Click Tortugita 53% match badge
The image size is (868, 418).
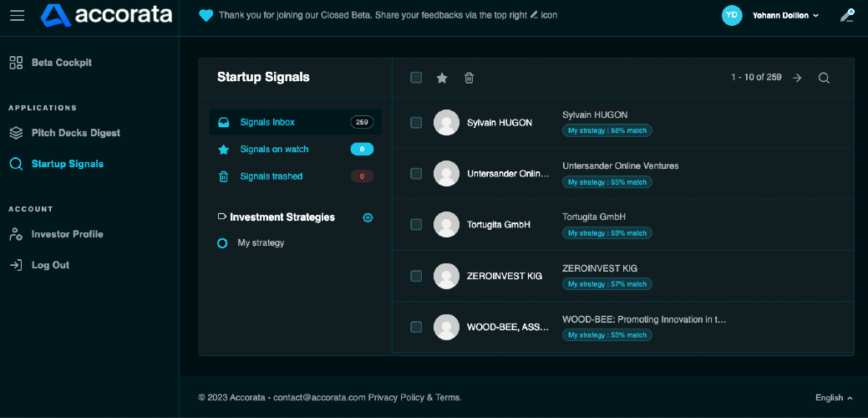pos(607,233)
